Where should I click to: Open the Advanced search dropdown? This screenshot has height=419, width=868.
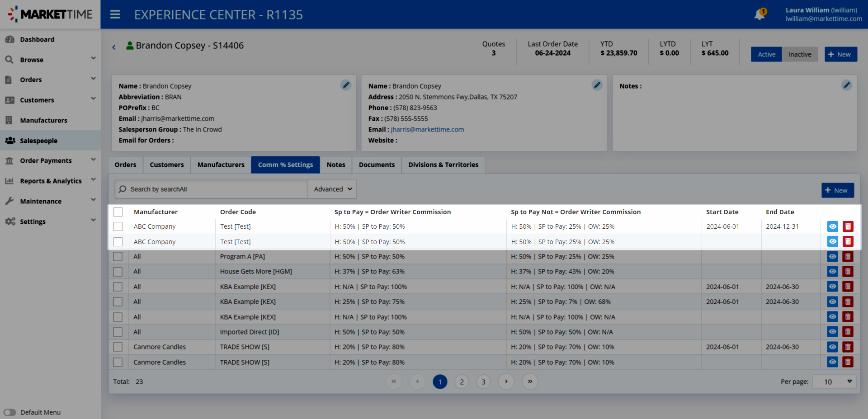tap(332, 189)
